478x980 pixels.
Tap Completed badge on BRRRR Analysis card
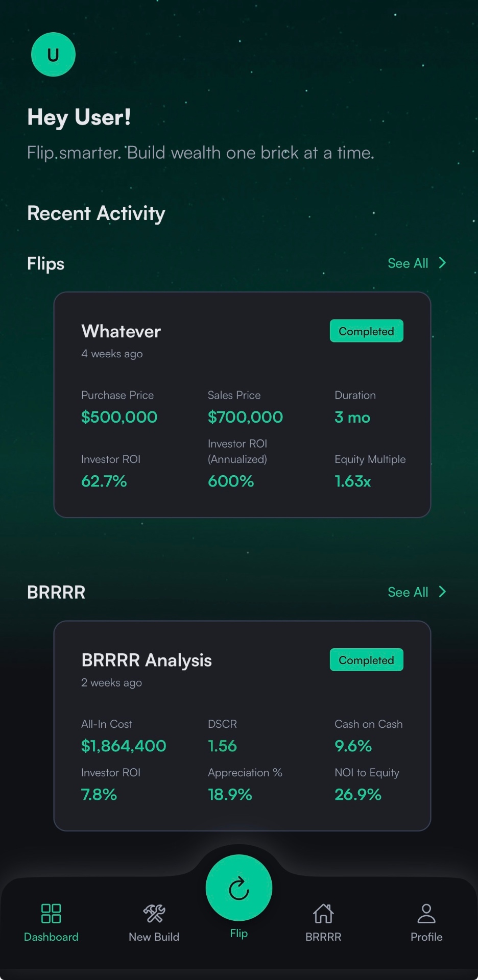tap(366, 660)
